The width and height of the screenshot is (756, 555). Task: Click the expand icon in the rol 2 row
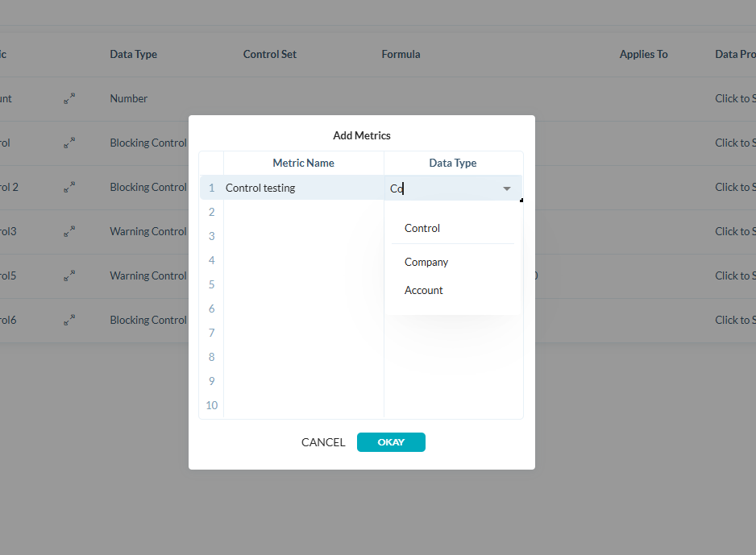[x=69, y=187]
